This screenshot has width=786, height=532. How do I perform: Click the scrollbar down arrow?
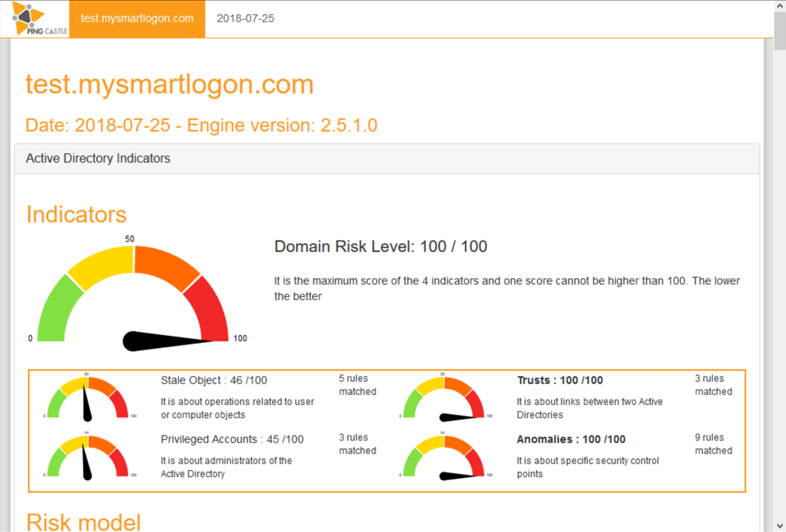click(x=780, y=526)
